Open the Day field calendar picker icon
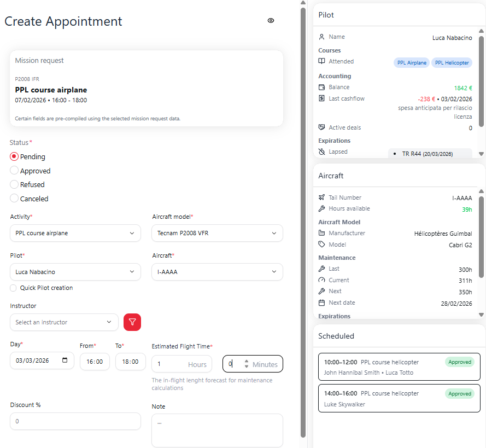 pyautogui.click(x=66, y=361)
